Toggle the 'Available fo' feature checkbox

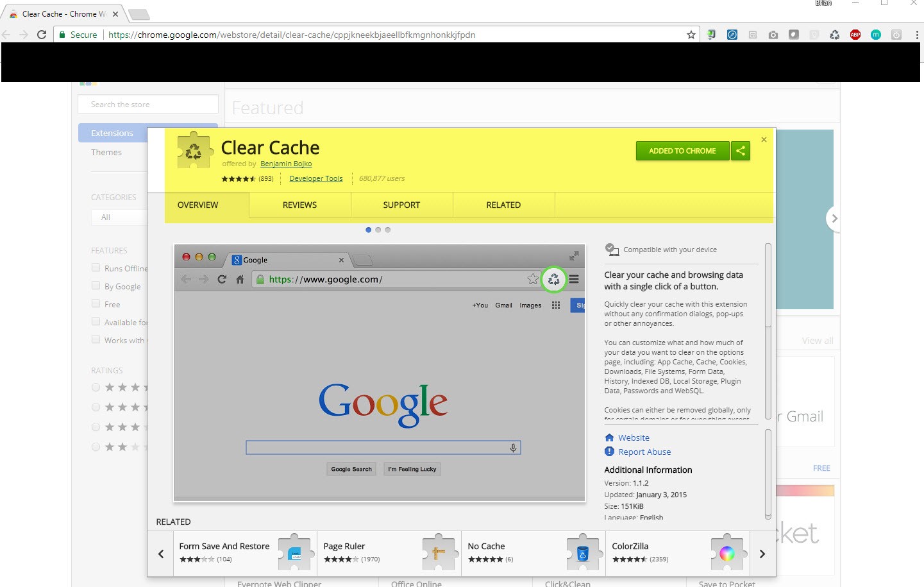coord(96,321)
